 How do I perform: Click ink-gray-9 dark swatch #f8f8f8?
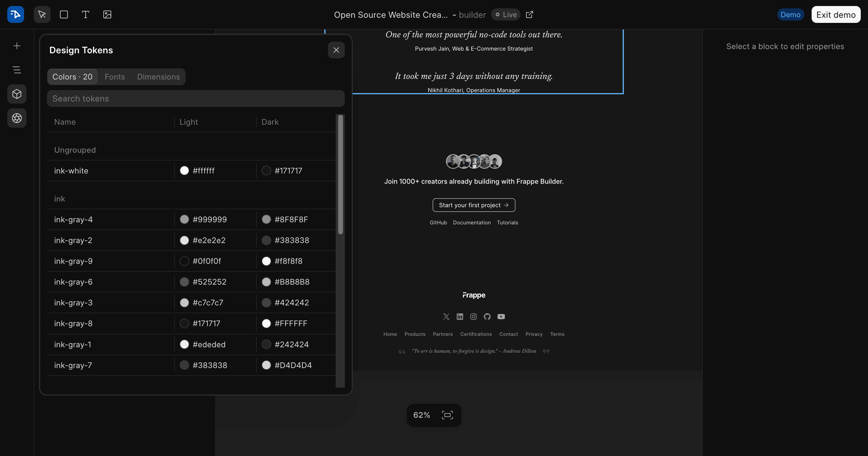[266, 261]
